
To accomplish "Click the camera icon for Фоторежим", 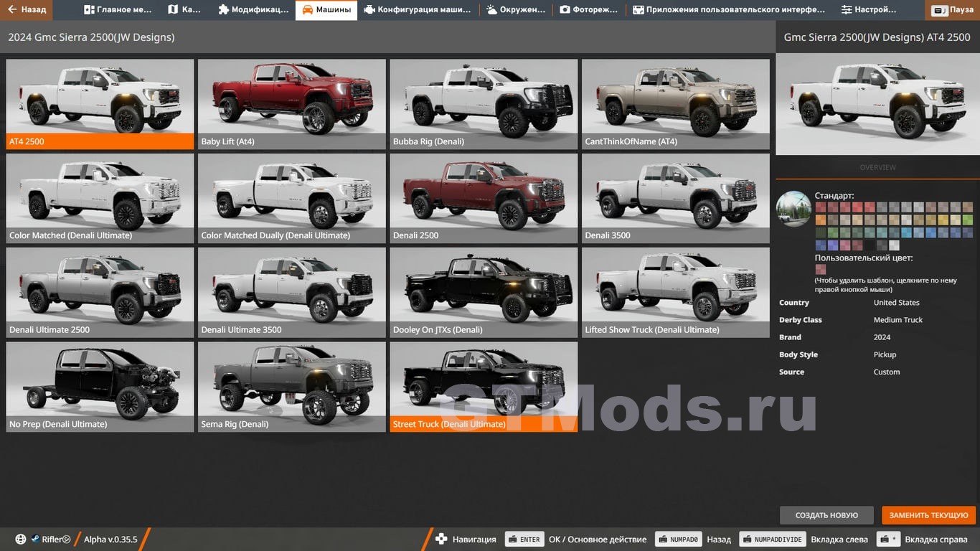I will [x=565, y=10].
